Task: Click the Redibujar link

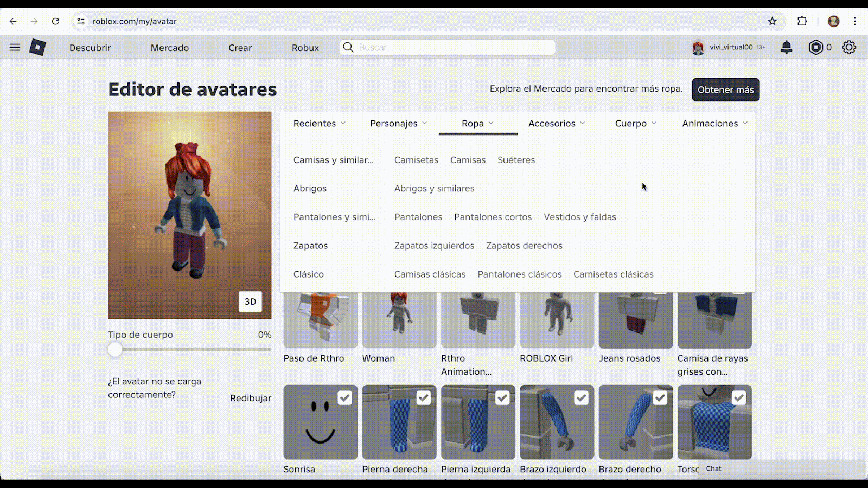Action: (251, 398)
